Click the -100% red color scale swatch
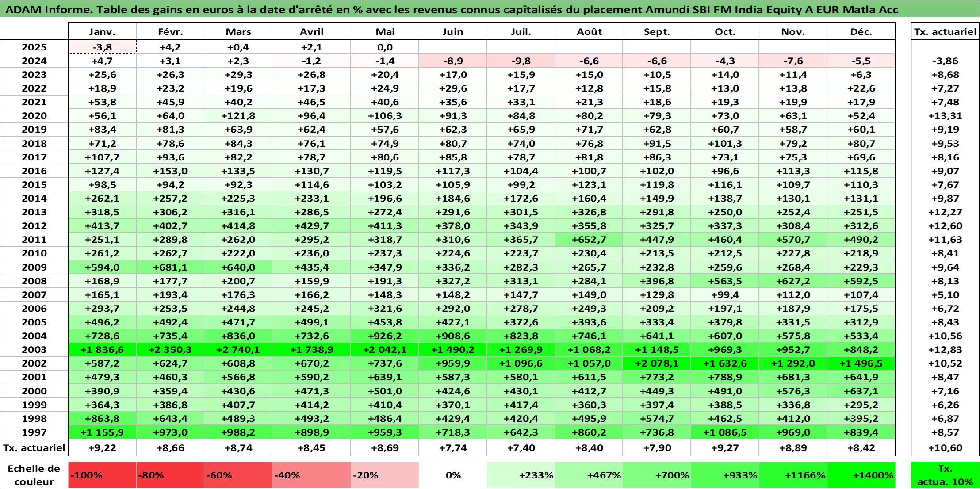The width and height of the screenshot is (980, 489). click(102, 475)
